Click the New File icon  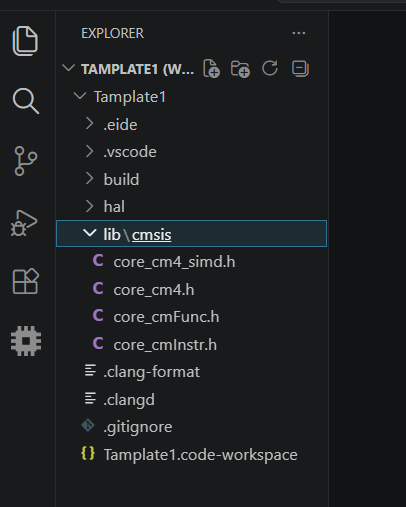(211, 69)
